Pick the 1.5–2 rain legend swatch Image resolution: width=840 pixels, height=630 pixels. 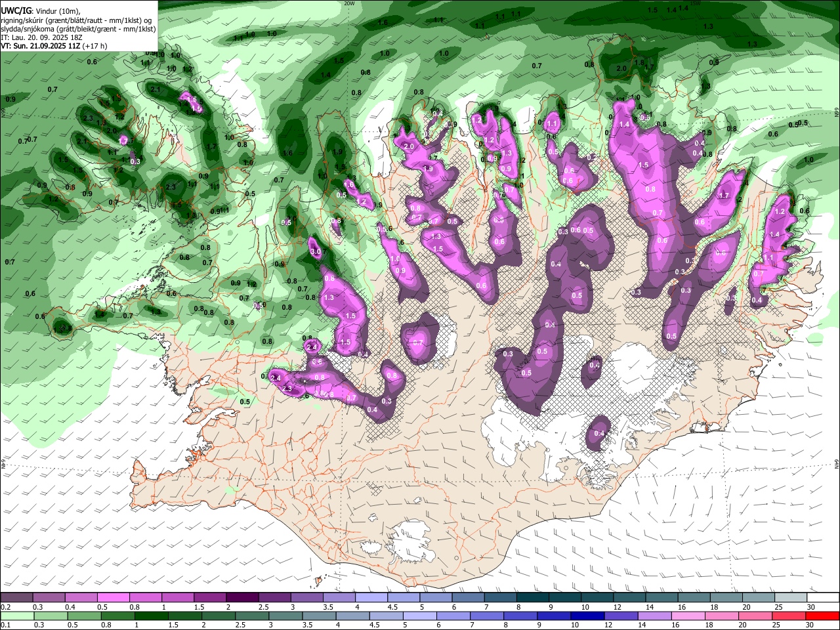tap(185, 616)
